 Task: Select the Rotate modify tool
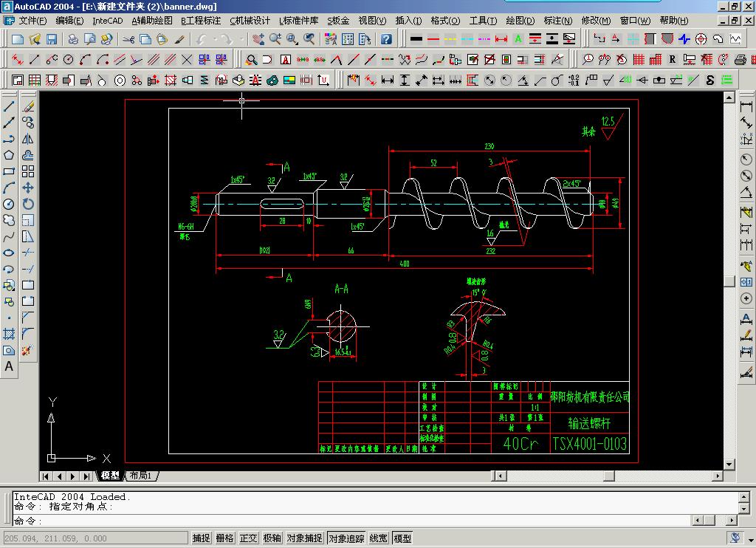(x=28, y=204)
